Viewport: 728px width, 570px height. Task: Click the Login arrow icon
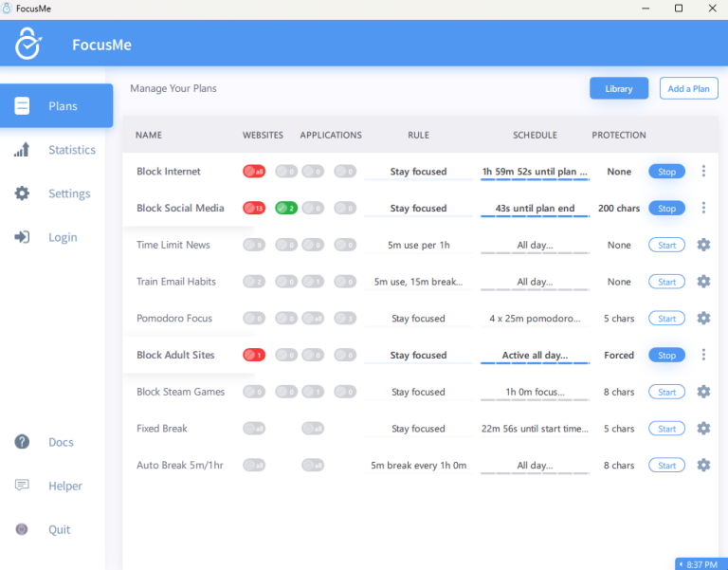[22, 237]
